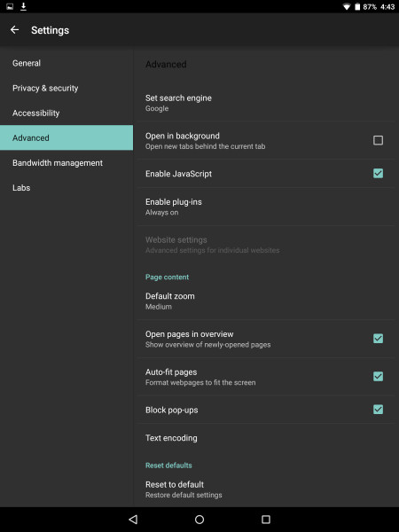Open Set search engine option
This screenshot has height=532, width=399.
[x=266, y=103]
